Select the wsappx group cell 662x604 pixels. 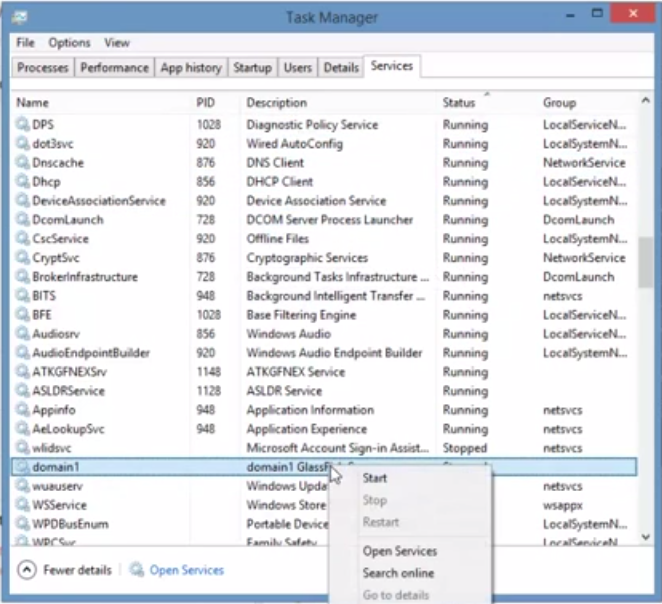click(x=562, y=505)
